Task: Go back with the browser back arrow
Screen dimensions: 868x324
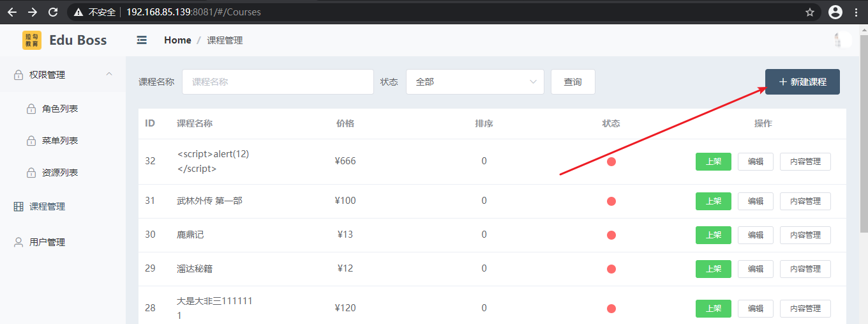Action: (x=12, y=12)
